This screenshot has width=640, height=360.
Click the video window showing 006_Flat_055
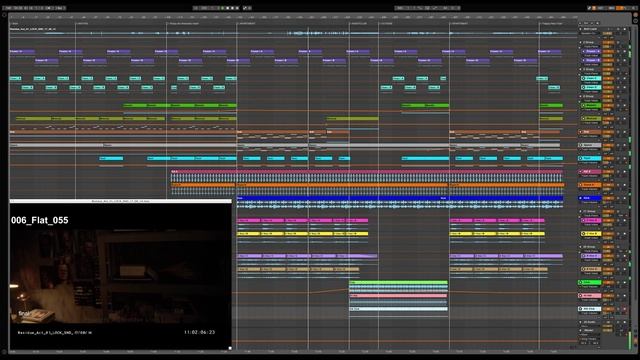[x=120, y=276]
